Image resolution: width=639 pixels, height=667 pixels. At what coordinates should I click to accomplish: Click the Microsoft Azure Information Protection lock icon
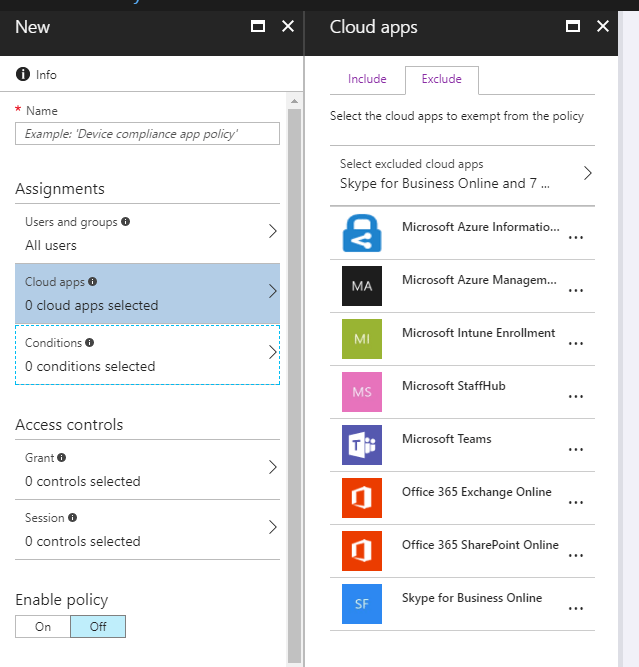(x=362, y=233)
